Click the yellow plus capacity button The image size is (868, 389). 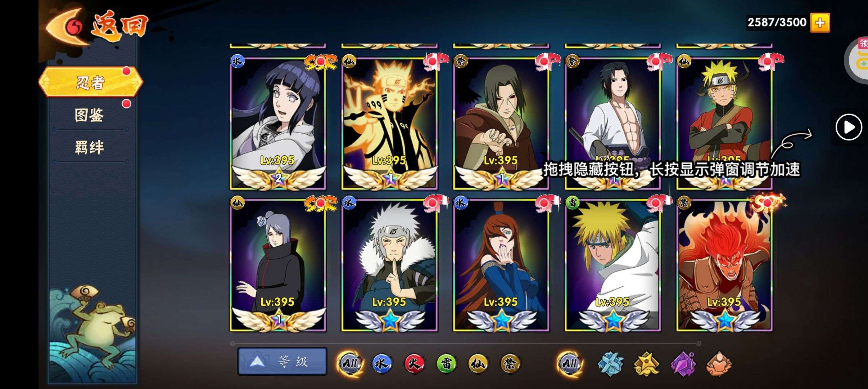coord(820,23)
